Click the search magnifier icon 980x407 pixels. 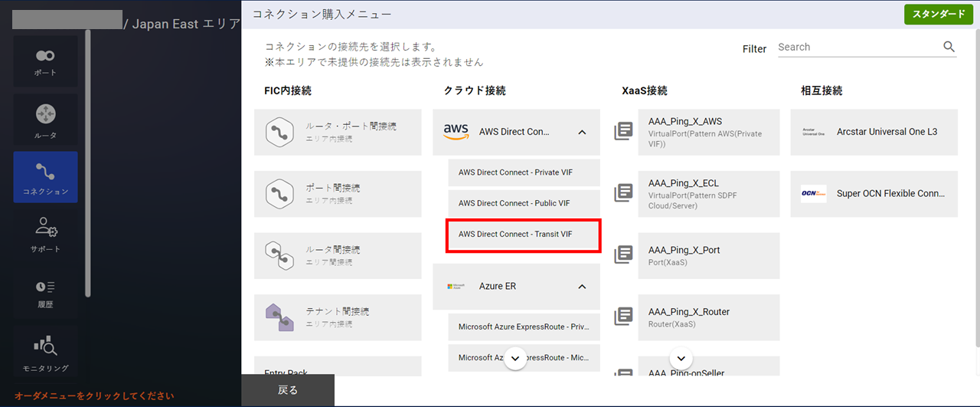point(949,47)
